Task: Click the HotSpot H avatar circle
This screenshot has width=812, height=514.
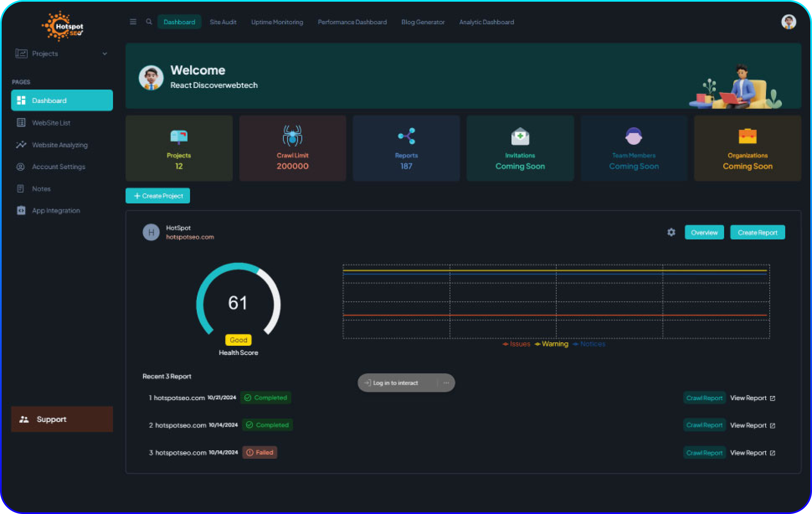Action: [x=151, y=232]
